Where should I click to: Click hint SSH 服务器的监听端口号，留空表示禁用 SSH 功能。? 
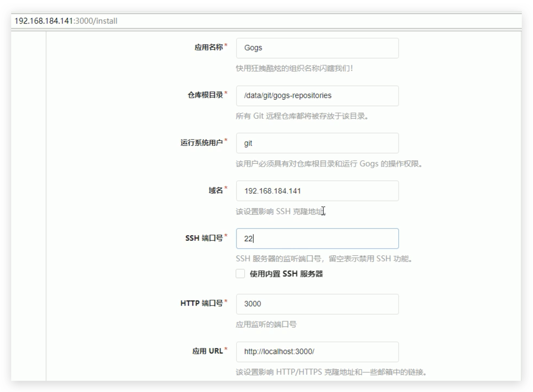pyautogui.click(x=324, y=259)
